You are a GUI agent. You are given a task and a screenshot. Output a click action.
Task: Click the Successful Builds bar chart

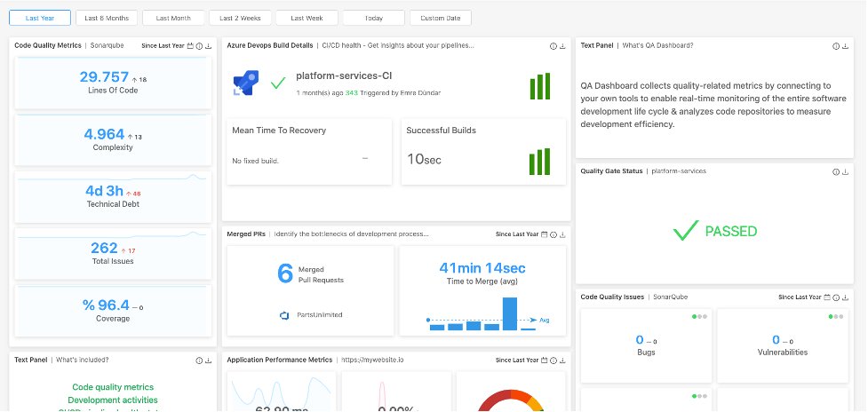540,162
